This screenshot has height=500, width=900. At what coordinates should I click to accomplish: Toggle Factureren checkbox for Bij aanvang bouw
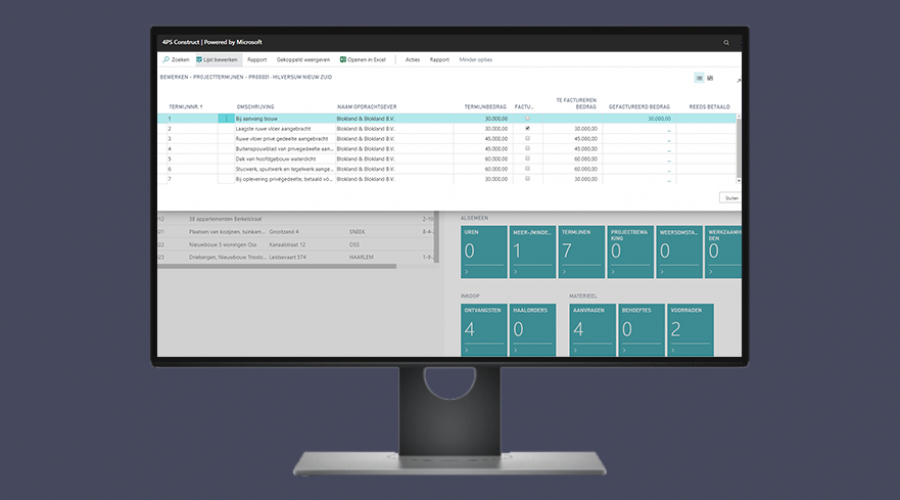(x=527, y=118)
